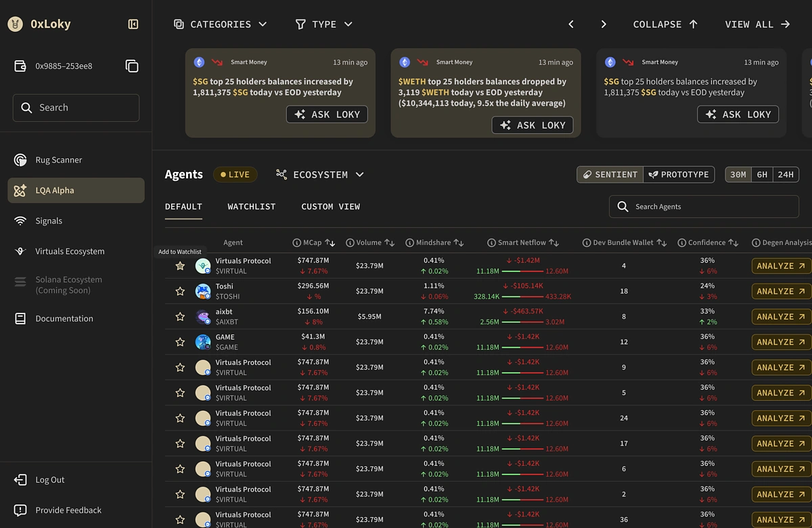Click the 0xLoky logo
Viewport: 812px width, 528px height.
coord(15,24)
